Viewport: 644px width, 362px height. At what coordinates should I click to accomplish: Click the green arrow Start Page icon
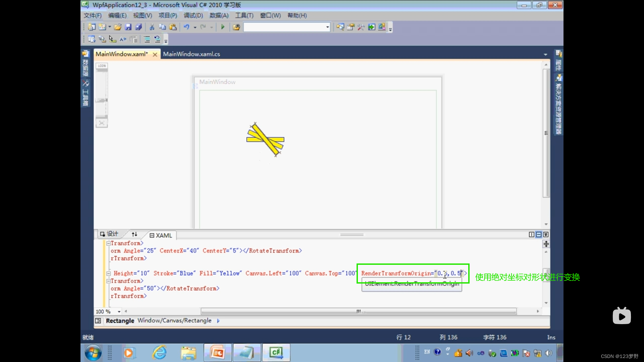tap(372, 27)
